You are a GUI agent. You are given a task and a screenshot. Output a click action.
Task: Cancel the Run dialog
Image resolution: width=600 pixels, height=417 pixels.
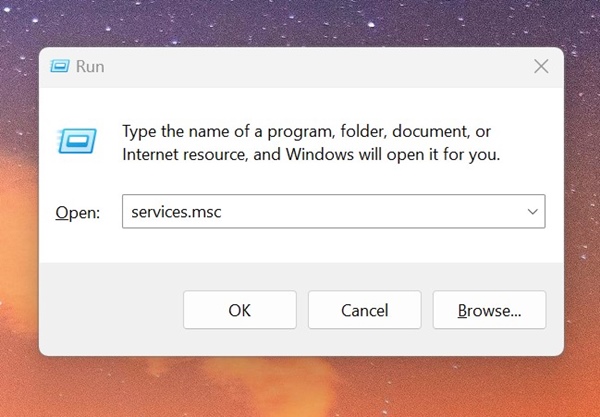pos(364,310)
